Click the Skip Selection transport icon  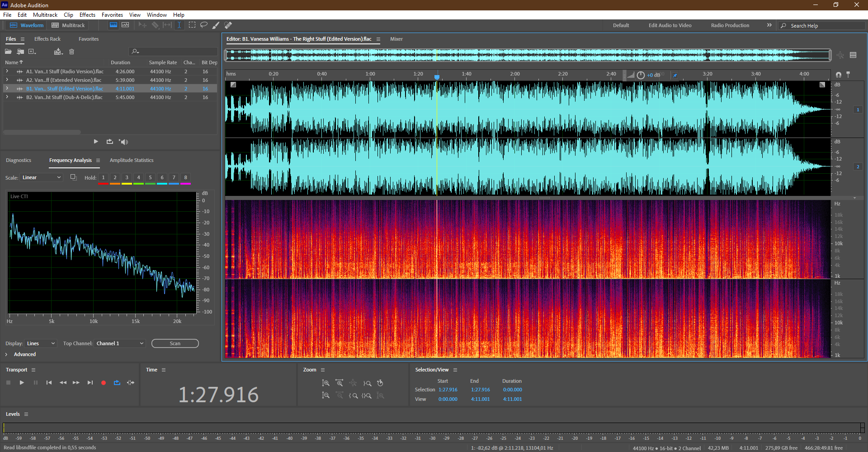131,383
